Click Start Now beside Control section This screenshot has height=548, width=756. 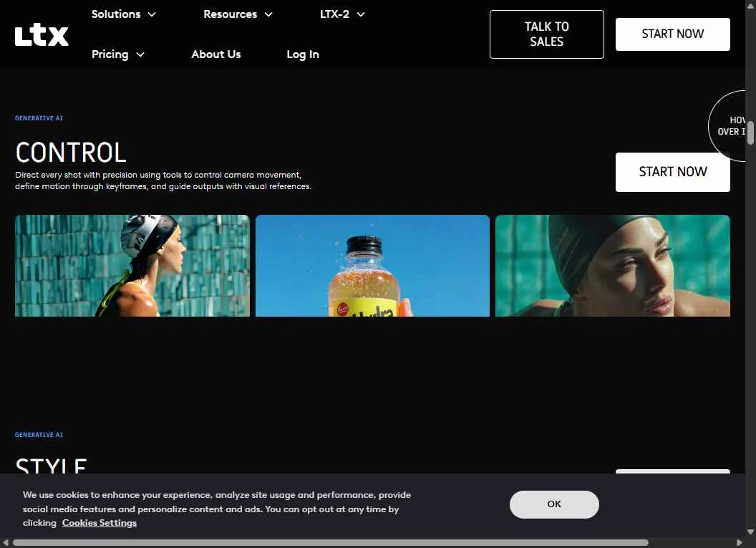tap(672, 172)
